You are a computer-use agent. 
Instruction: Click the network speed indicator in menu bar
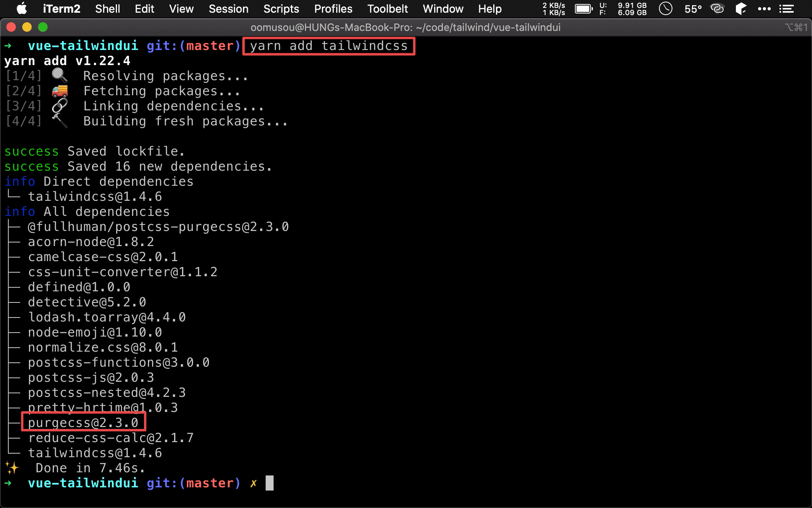click(553, 9)
